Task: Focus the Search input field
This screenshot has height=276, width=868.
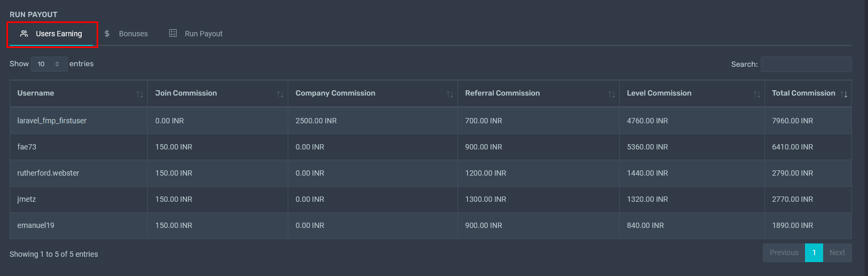Action: click(x=806, y=64)
